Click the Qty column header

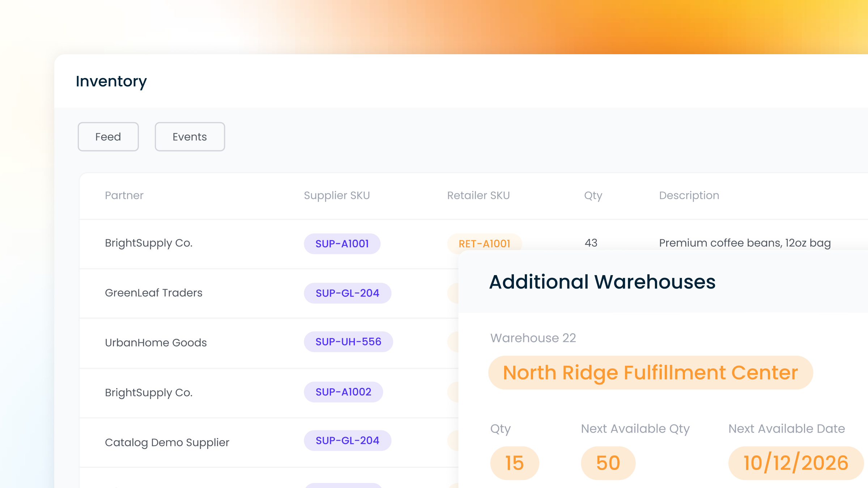[593, 196]
